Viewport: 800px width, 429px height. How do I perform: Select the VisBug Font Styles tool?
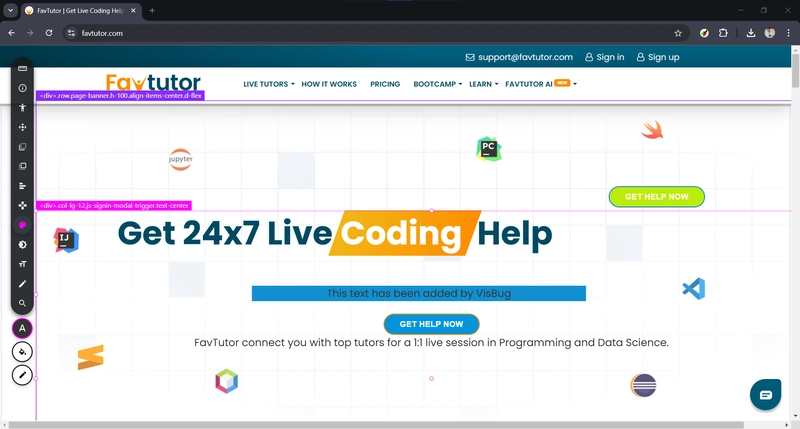coord(22,264)
